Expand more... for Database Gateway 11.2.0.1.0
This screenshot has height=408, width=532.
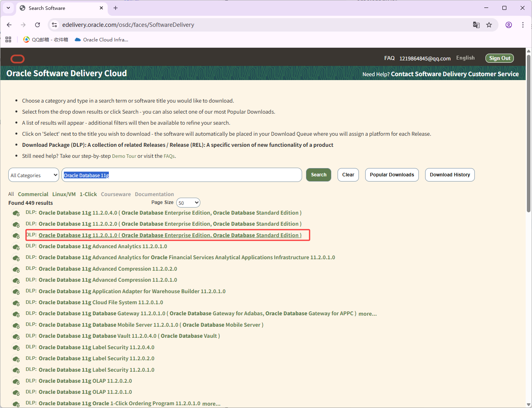(x=368, y=314)
